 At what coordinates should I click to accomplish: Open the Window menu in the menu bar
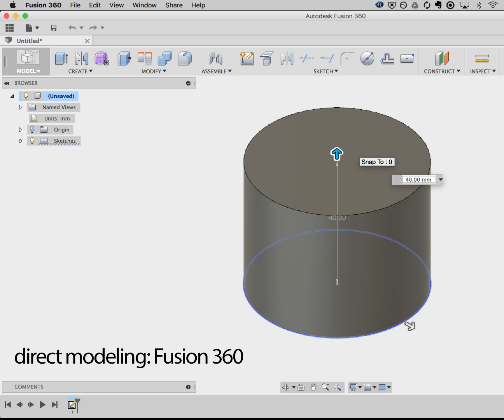click(144, 5)
